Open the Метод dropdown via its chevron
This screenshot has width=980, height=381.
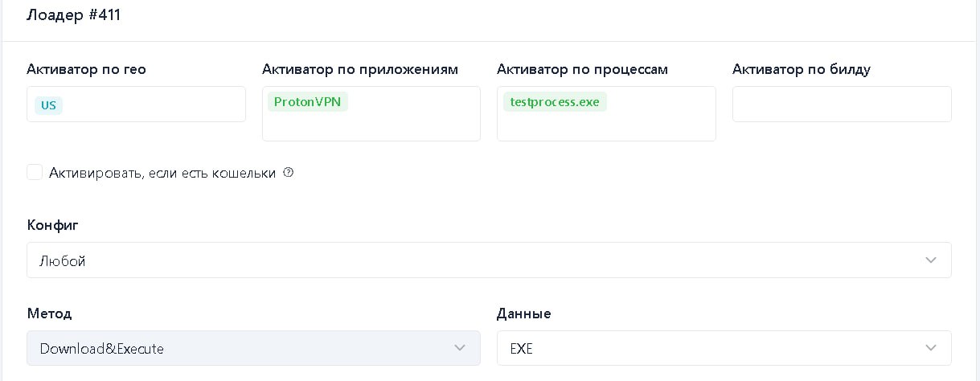point(460,348)
